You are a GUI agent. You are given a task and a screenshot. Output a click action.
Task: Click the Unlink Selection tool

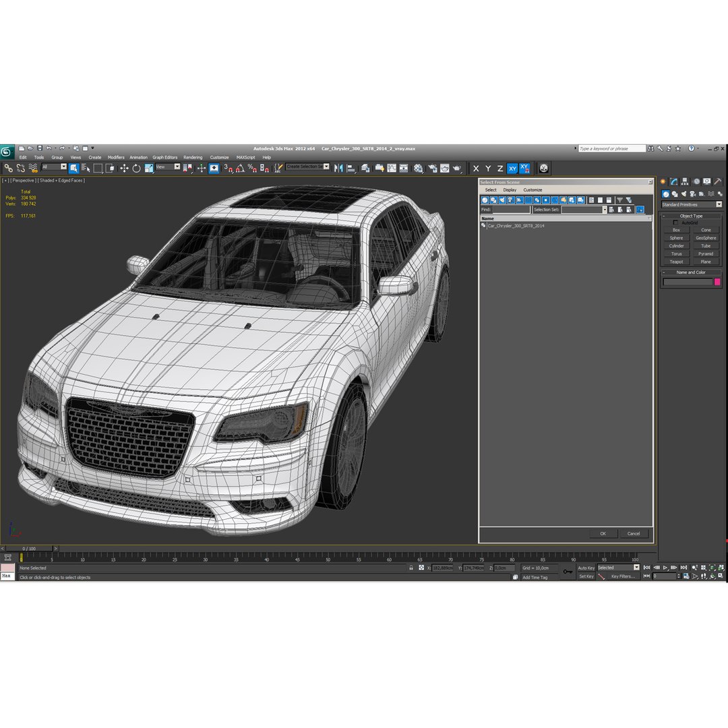pyautogui.click(x=20, y=168)
